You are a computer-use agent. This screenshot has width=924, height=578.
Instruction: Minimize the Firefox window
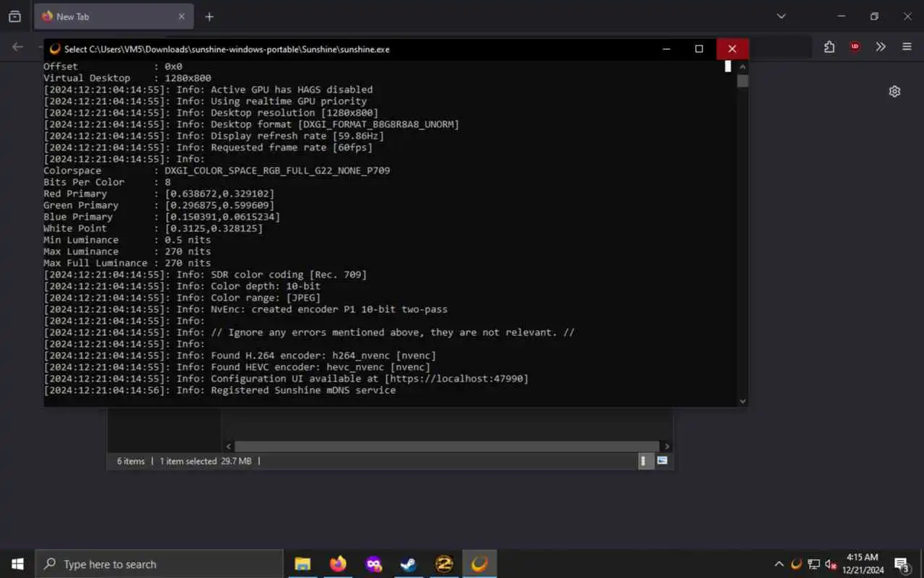tap(841, 16)
